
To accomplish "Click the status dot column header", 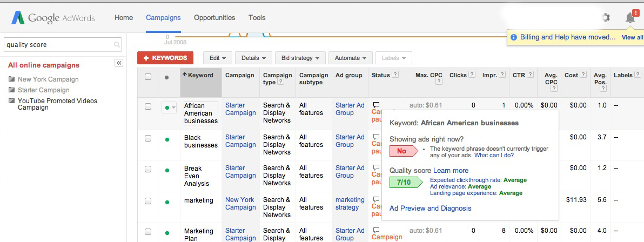I will click(166, 77).
